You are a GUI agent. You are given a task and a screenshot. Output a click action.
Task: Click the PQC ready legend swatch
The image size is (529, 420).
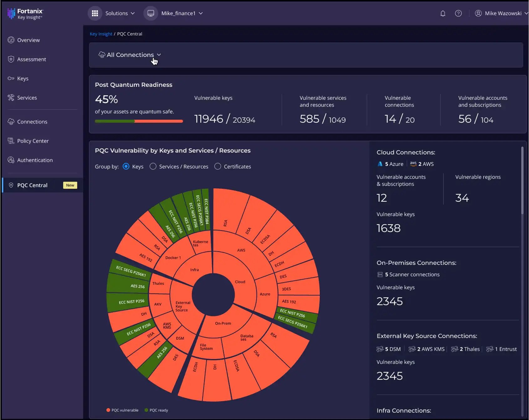pyautogui.click(x=146, y=410)
